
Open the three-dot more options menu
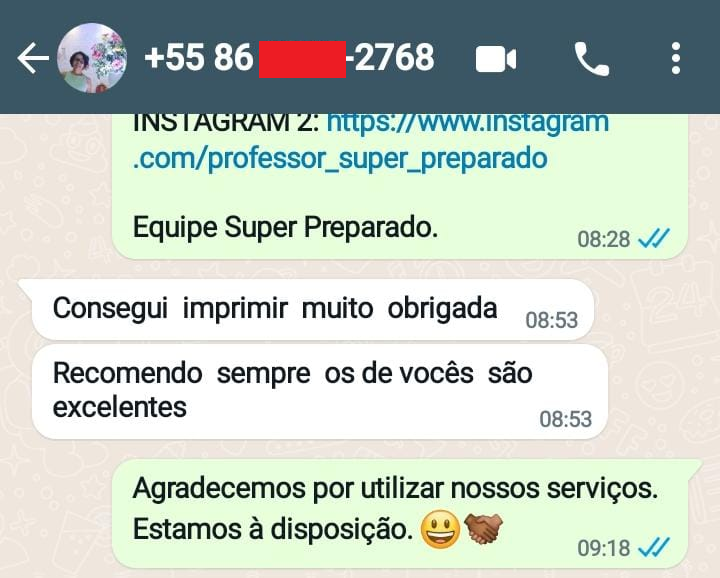click(675, 58)
